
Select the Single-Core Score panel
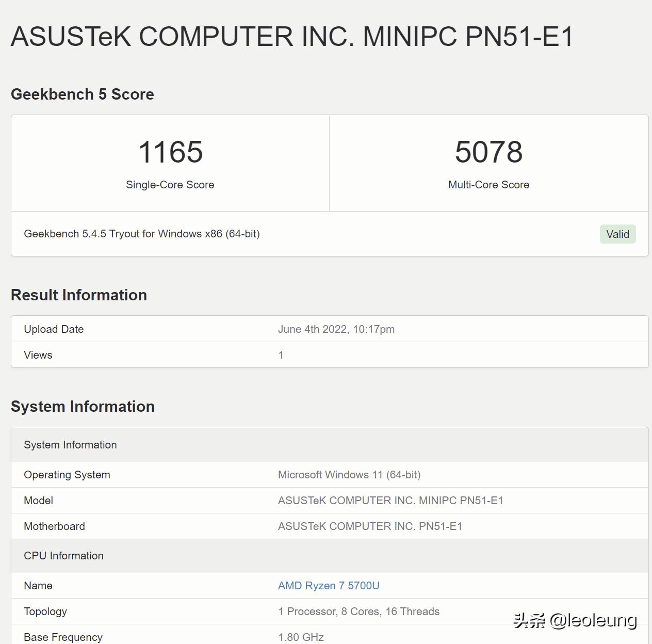[170, 163]
